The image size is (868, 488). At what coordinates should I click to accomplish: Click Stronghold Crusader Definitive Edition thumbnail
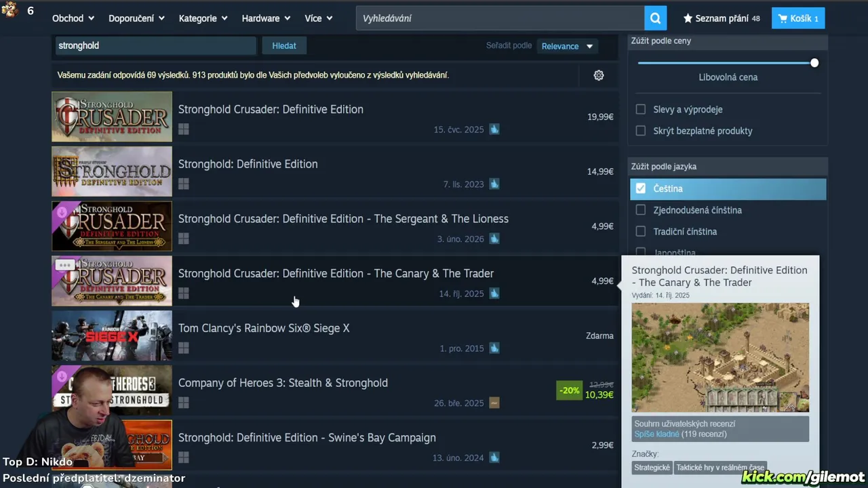pos(112,117)
